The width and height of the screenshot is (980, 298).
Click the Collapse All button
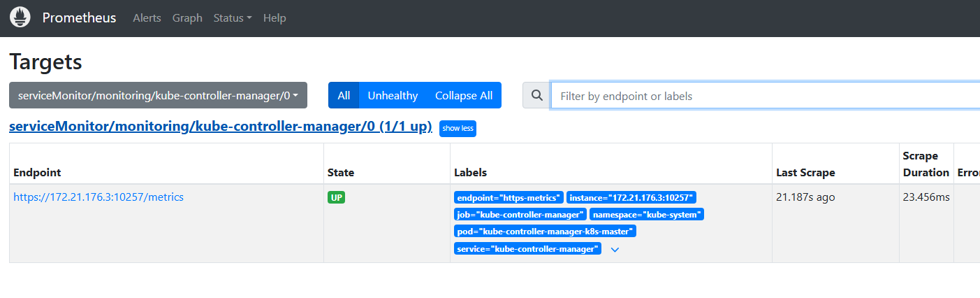pos(464,96)
